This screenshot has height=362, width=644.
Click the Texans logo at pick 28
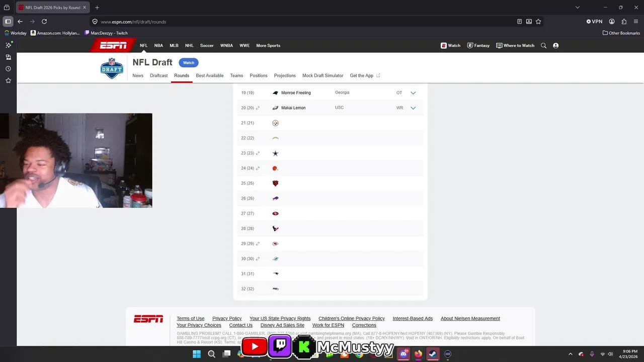pyautogui.click(x=275, y=229)
